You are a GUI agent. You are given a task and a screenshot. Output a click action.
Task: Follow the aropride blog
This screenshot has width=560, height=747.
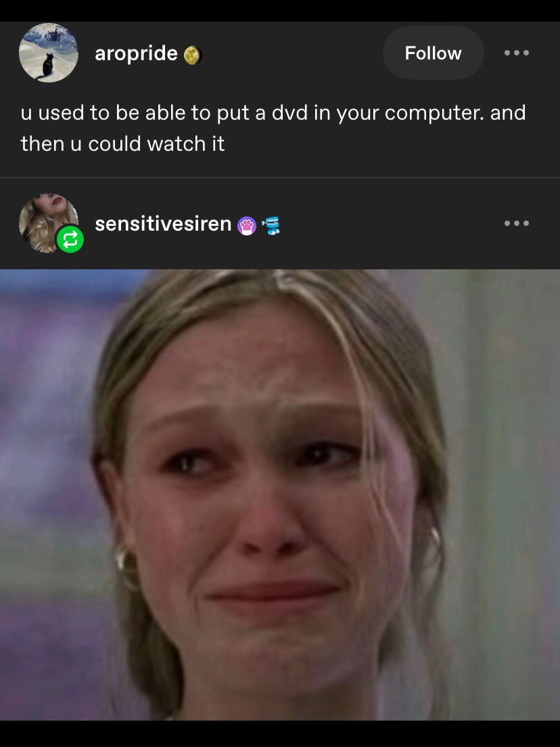coord(433,53)
